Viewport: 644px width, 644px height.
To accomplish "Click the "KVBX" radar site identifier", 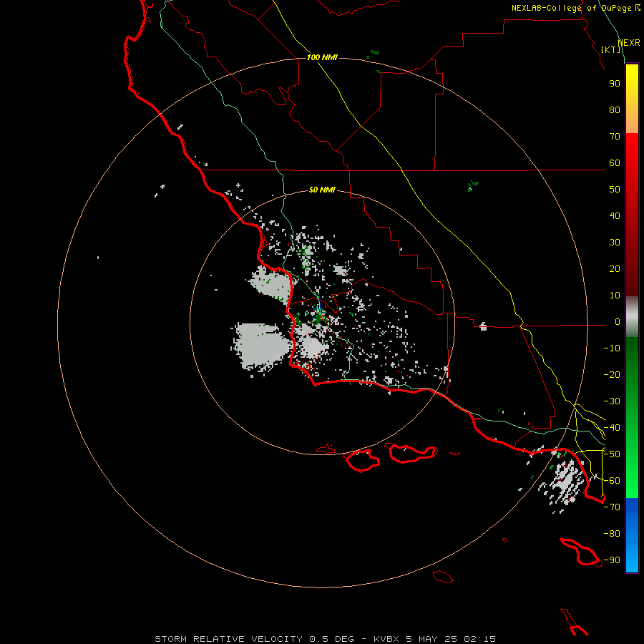I will [386, 639].
